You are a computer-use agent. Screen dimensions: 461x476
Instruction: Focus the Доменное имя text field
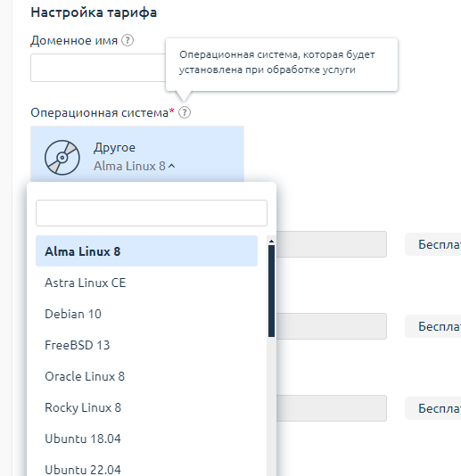tap(98, 68)
